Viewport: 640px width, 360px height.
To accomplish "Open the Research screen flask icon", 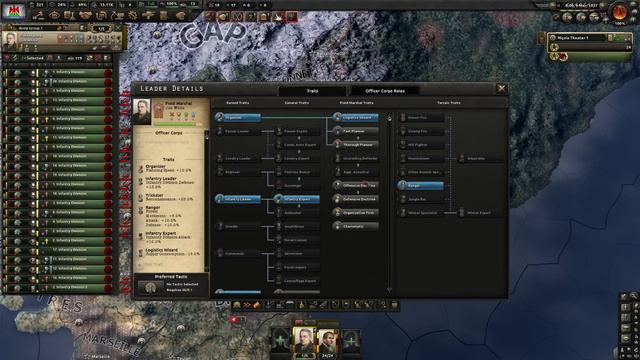I will click(70, 16).
